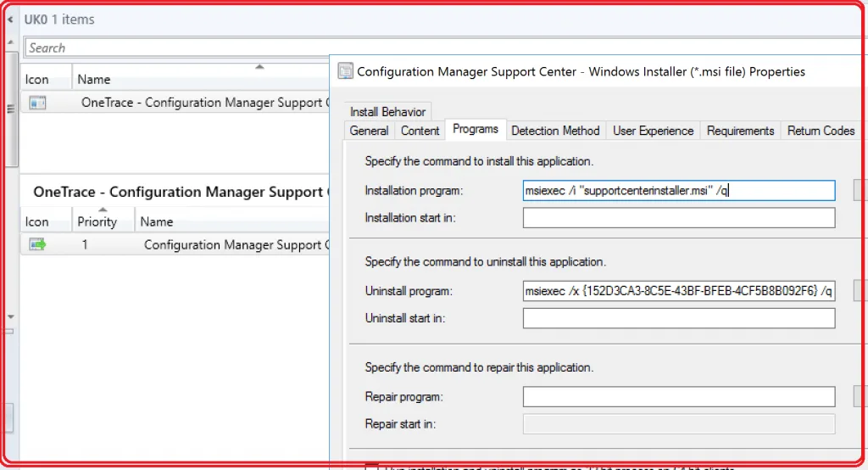Image resolution: width=868 pixels, height=470 pixels.
Task: Sort applications by Name column header
Action: (x=201, y=79)
